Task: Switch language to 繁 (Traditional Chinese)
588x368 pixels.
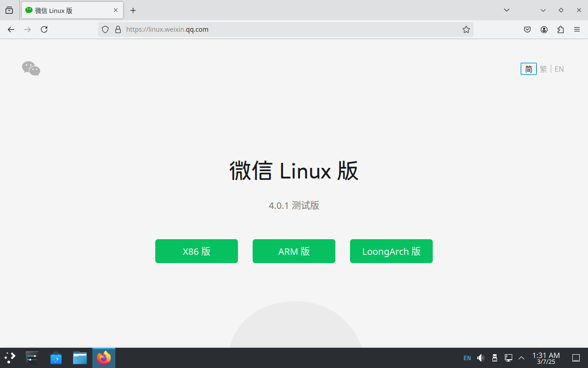Action: (543, 69)
